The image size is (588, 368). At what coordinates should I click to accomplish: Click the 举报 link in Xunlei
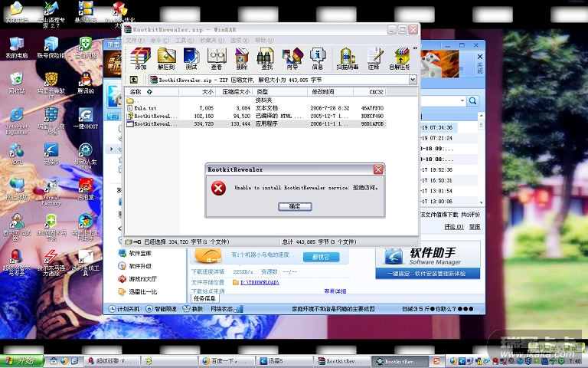pyautogui.click(x=475, y=226)
